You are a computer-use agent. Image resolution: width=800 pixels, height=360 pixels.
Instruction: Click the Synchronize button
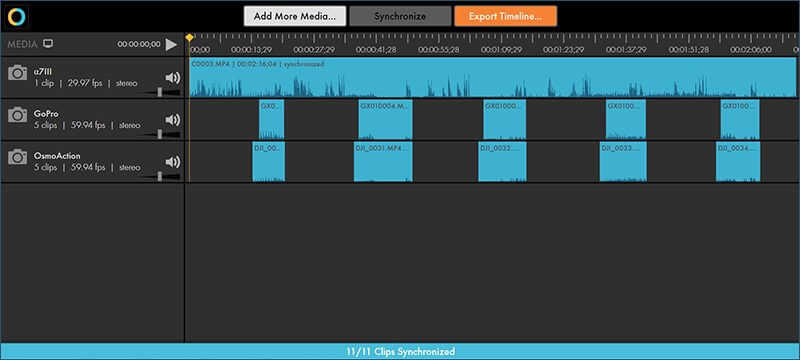[400, 16]
